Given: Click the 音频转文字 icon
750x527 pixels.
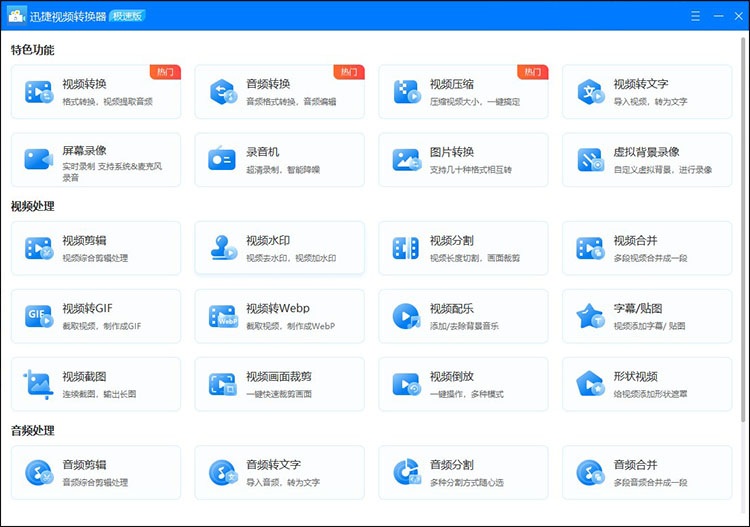Looking at the screenshot, I should click(x=223, y=472).
